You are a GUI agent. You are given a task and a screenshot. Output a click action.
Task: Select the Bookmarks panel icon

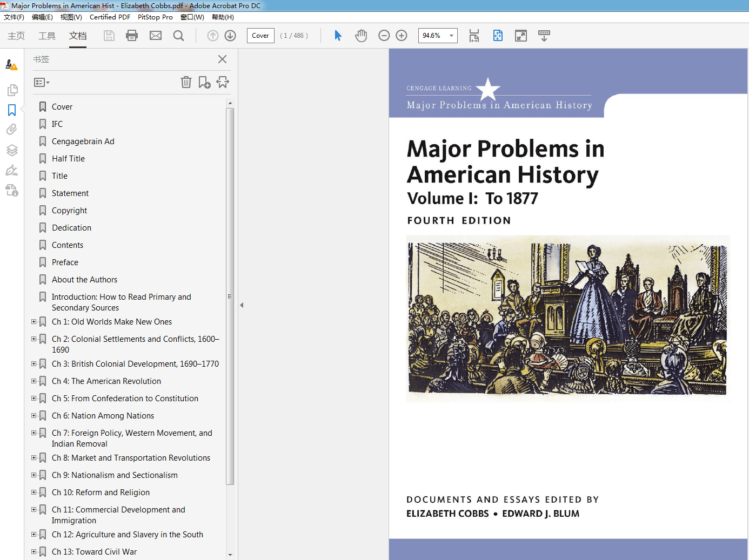12,110
